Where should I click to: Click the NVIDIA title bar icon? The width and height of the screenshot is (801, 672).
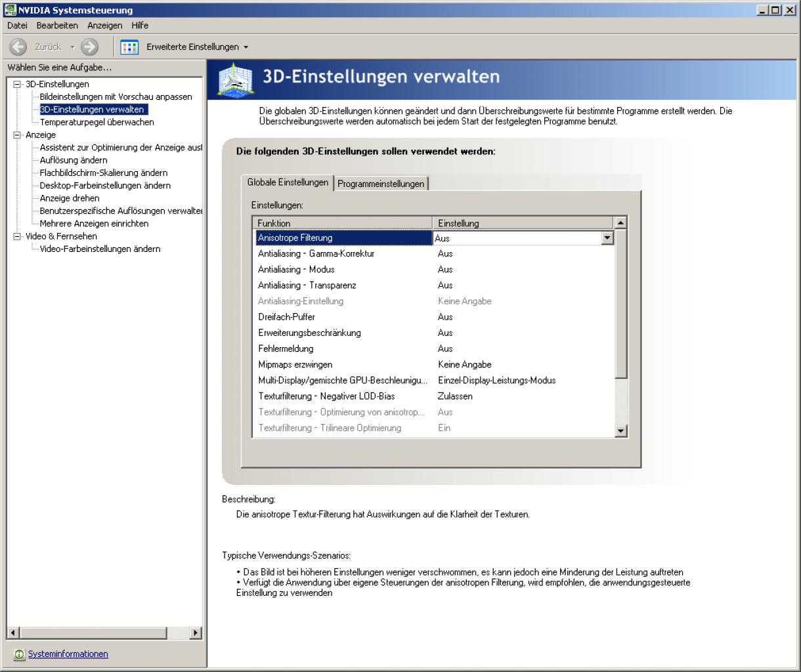pos(10,10)
